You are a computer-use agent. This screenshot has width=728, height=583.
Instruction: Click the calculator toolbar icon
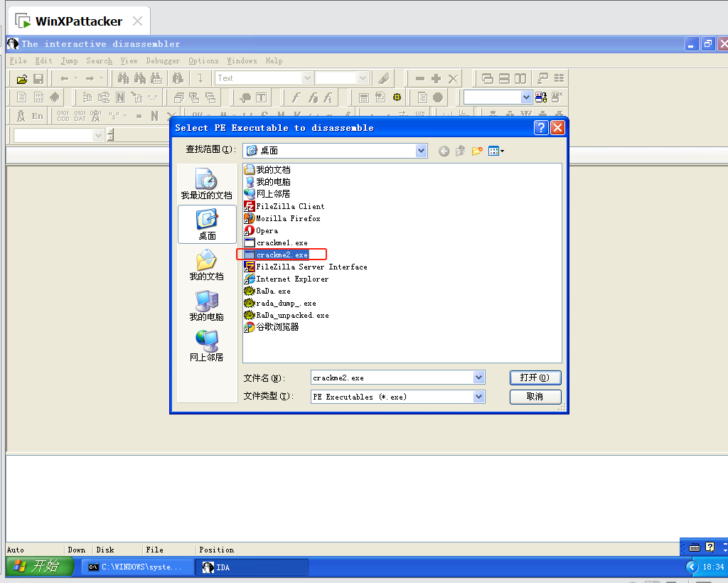pos(364,97)
